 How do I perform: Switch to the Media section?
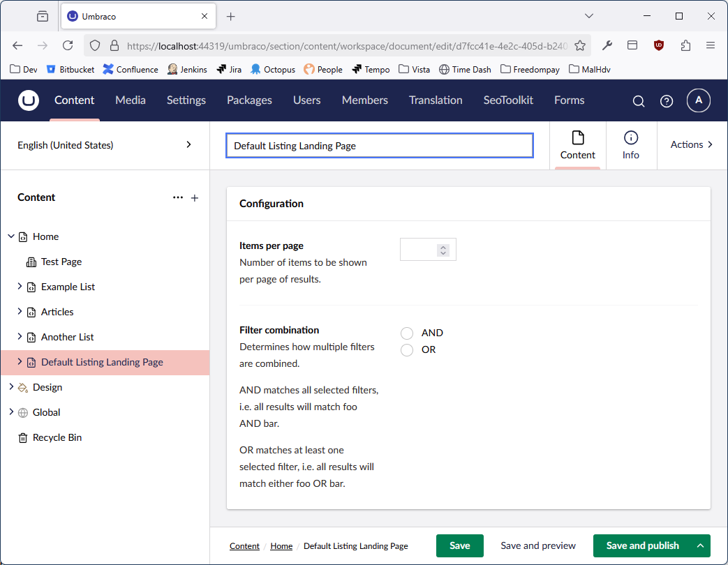(131, 100)
